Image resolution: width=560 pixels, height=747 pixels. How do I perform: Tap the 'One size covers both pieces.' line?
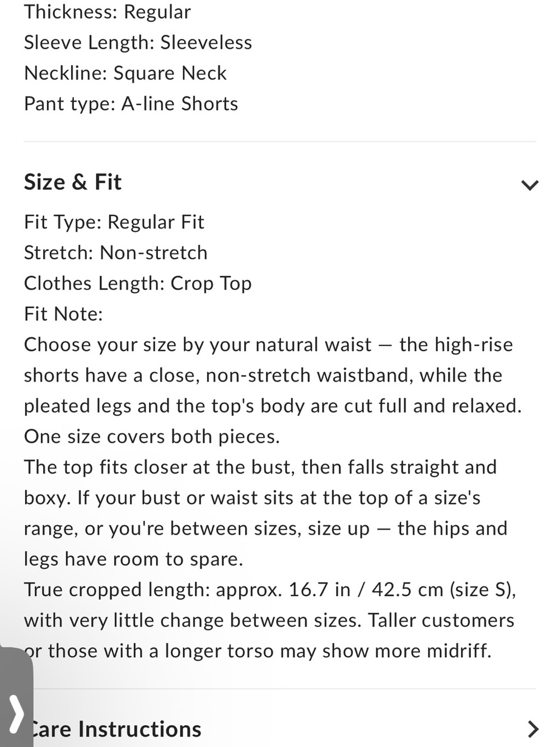click(152, 437)
